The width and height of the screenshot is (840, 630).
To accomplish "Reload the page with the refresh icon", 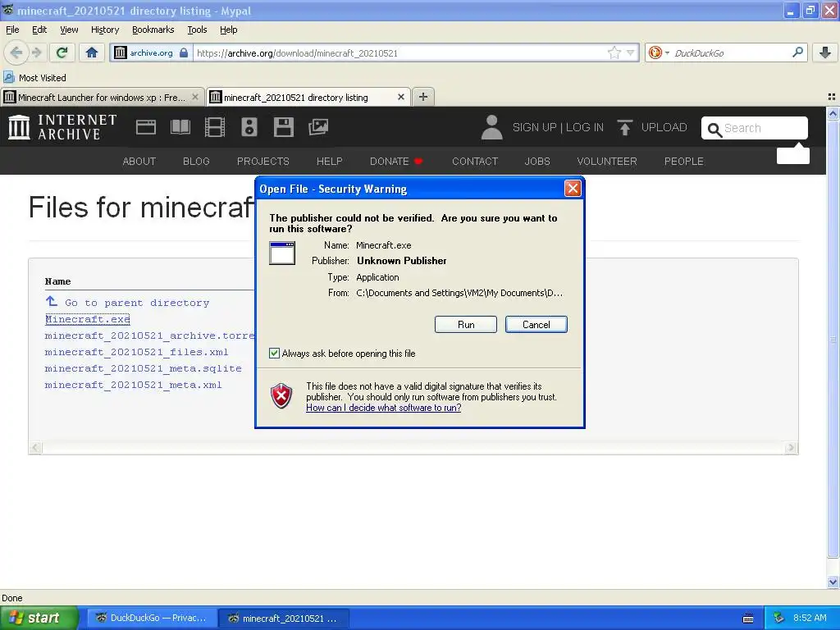I will [62, 52].
